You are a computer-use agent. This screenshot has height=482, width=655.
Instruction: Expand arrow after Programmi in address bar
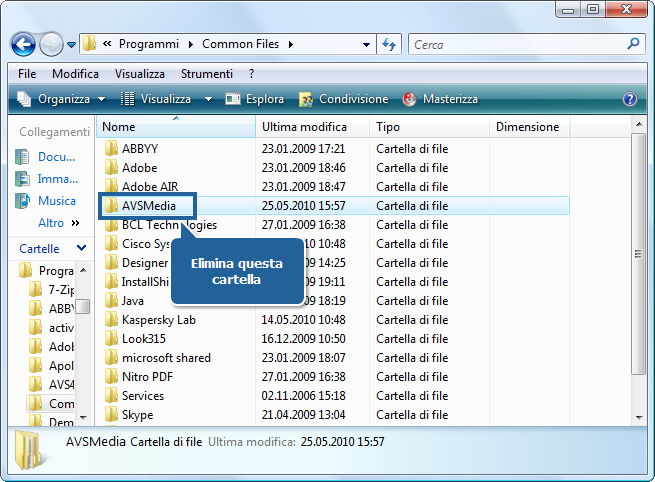[190, 44]
